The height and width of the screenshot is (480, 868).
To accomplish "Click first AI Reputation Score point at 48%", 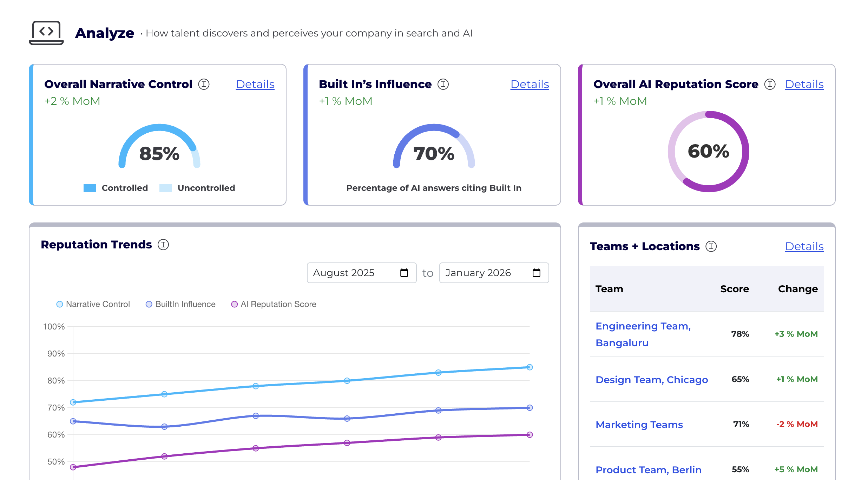I will pyautogui.click(x=73, y=467).
